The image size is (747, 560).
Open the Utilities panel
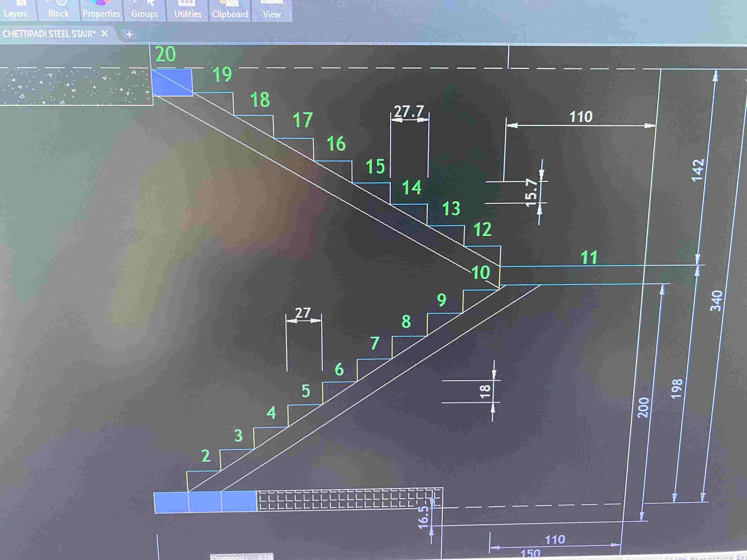[188, 14]
